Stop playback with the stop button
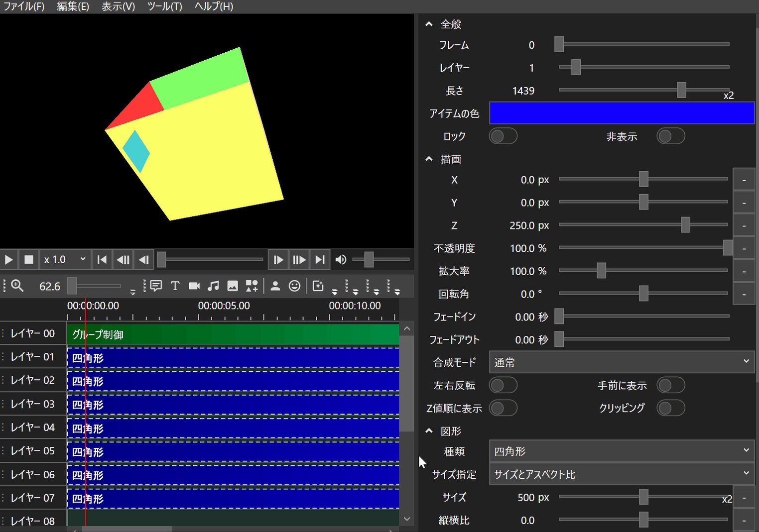 coord(29,260)
